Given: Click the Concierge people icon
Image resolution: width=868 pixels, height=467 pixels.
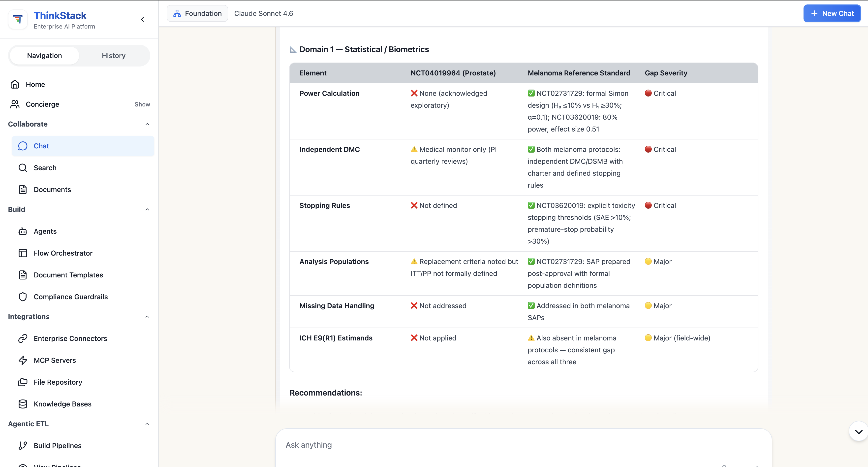Looking at the screenshot, I should pyautogui.click(x=15, y=104).
